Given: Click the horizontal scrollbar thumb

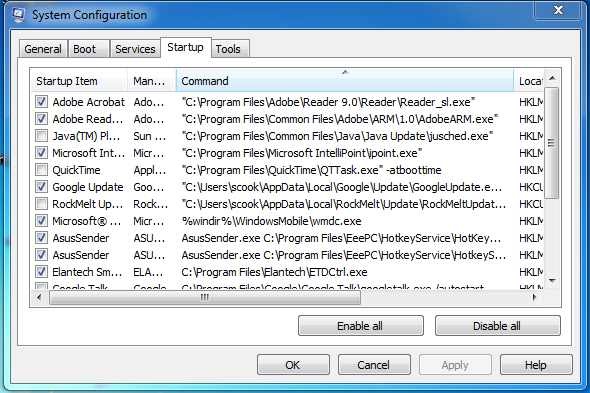Looking at the screenshot, I should pyautogui.click(x=205, y=297).
